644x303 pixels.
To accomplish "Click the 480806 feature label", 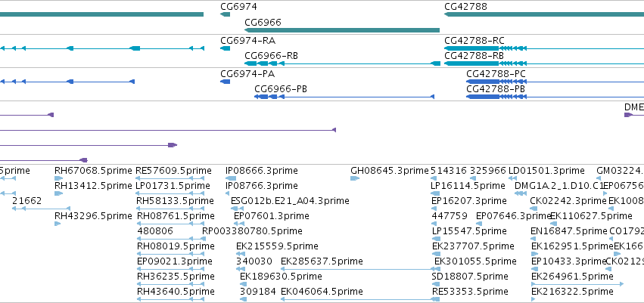I will (155, 231).
